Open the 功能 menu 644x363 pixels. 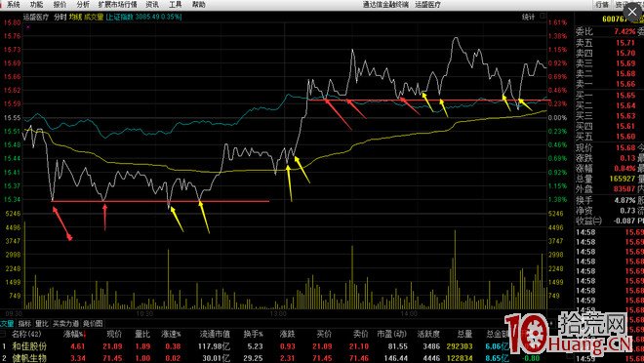tap(36, 5)
